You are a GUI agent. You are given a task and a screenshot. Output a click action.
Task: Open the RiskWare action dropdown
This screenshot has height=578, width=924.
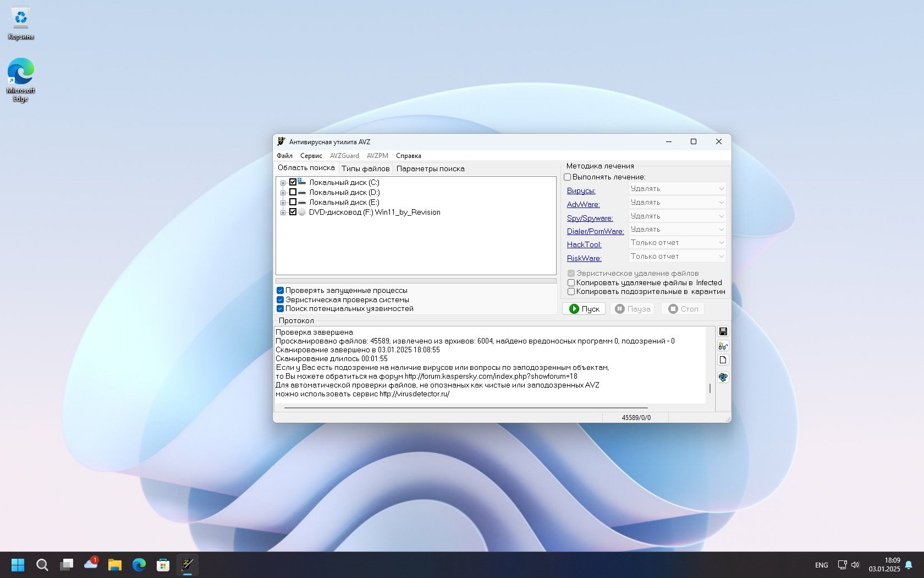(677, 257)
